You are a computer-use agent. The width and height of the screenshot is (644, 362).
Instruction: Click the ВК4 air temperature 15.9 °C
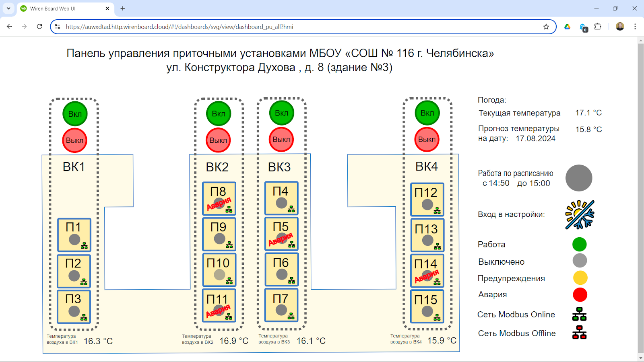pos(442,341)
